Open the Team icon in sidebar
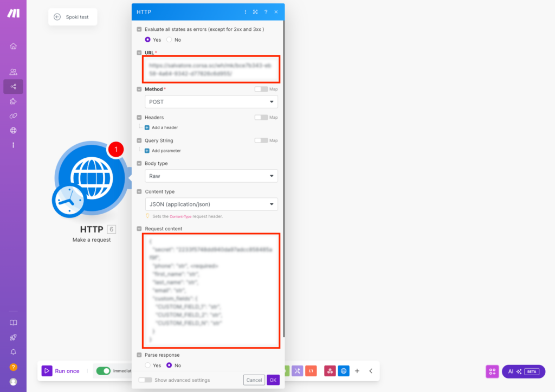Viewport: 555px width, 392px height. tap(13, 72)
